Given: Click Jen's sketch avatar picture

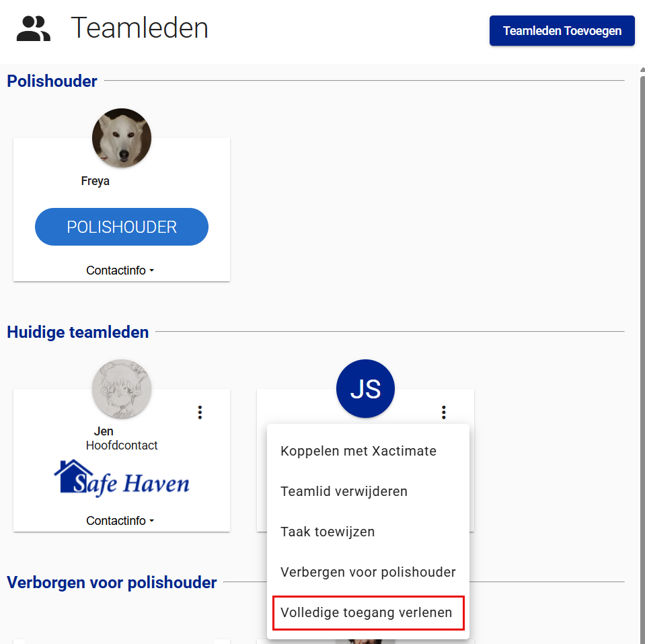Looking at the screenshot, I should (122, 389).
